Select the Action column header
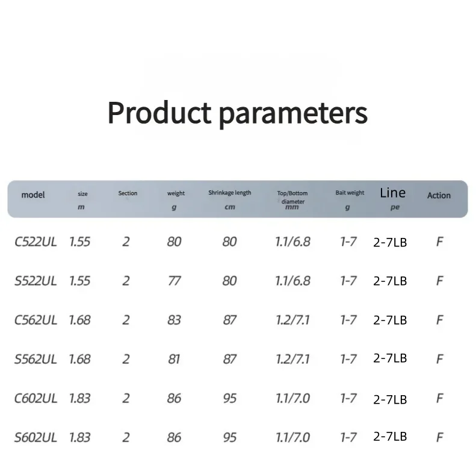The image size is (476, 456). point(439,195)
